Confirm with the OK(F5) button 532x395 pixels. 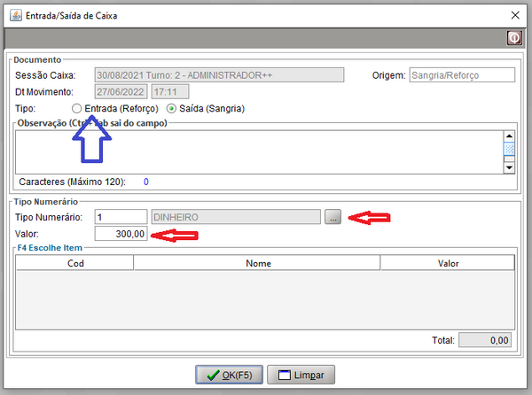(229, 375)
